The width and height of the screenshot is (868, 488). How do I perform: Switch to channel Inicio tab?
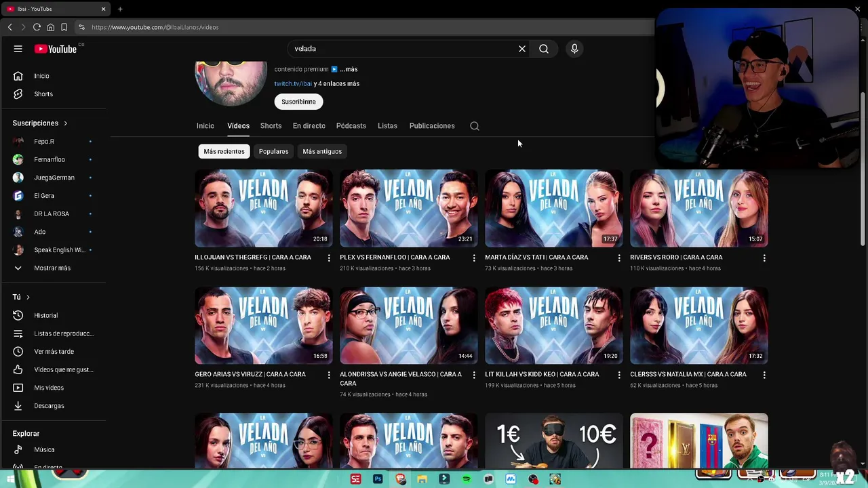(x=205, y=126)
